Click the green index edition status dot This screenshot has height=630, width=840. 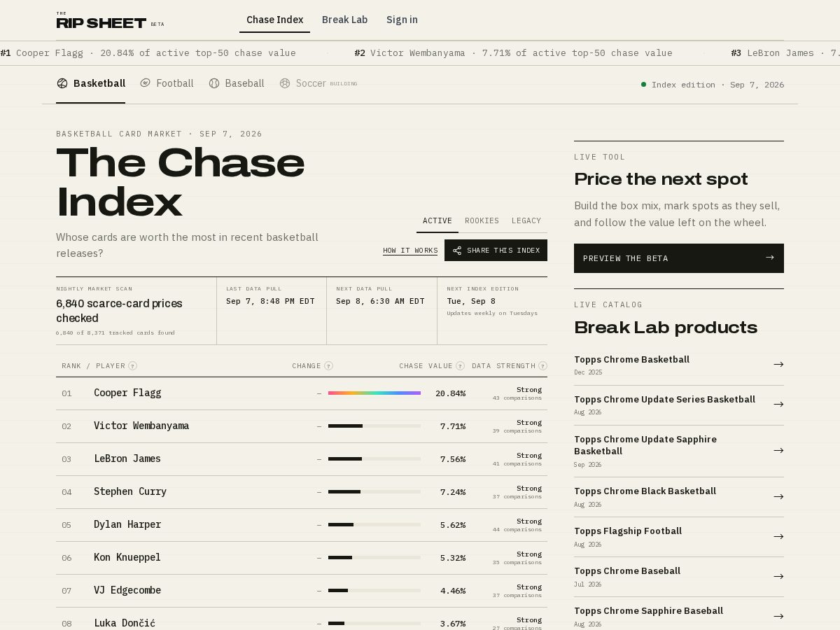(643, 85)
